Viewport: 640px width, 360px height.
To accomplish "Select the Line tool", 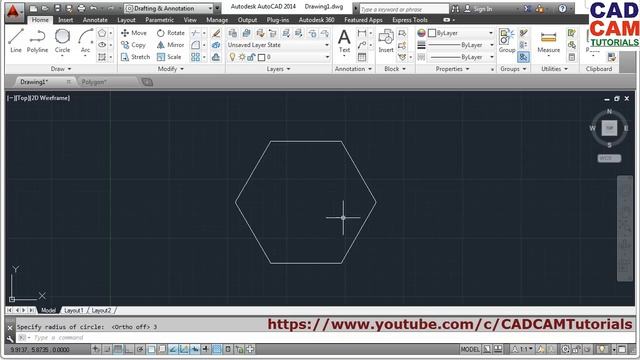I will 16,41.
